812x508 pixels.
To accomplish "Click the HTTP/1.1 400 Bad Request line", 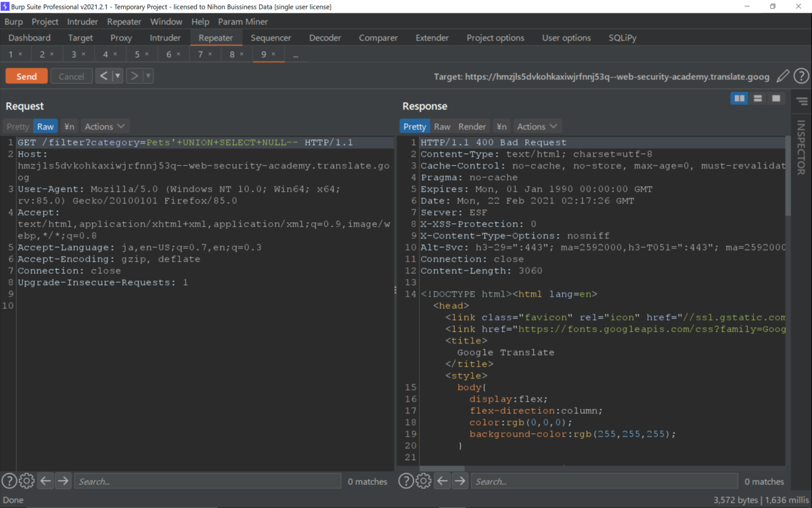I will tap(493, 143).
